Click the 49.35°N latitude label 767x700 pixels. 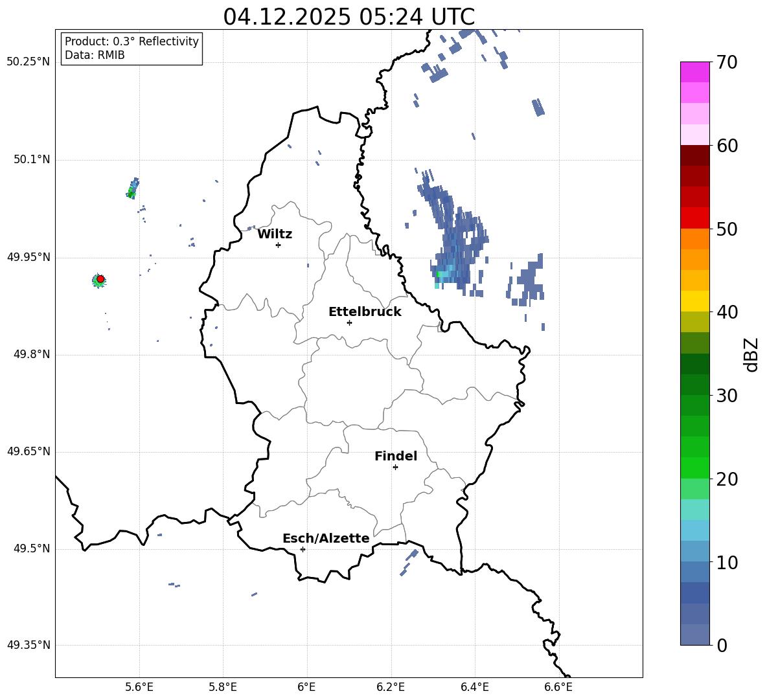click(x=29, y=645)
